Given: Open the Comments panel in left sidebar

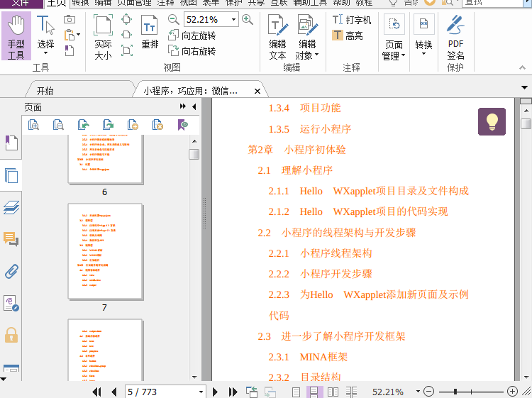Looking at the screenshot, I should (x=11, y=239).
